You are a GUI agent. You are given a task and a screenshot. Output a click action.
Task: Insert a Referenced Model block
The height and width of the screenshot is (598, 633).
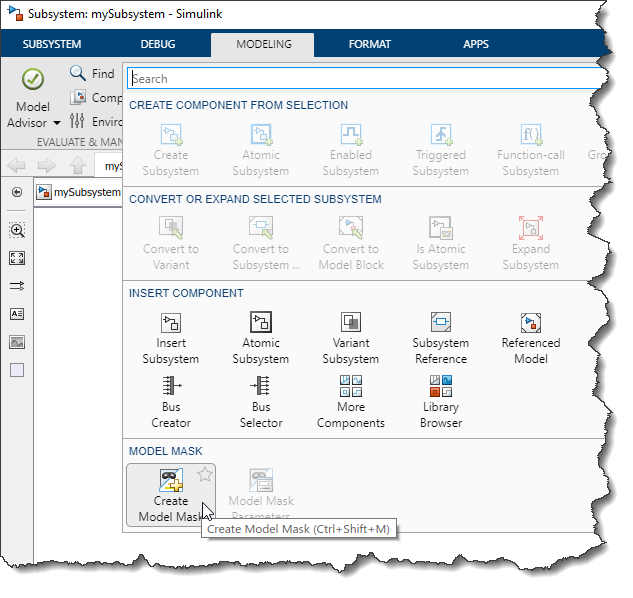pyautogui.click(x=530, y=323)
